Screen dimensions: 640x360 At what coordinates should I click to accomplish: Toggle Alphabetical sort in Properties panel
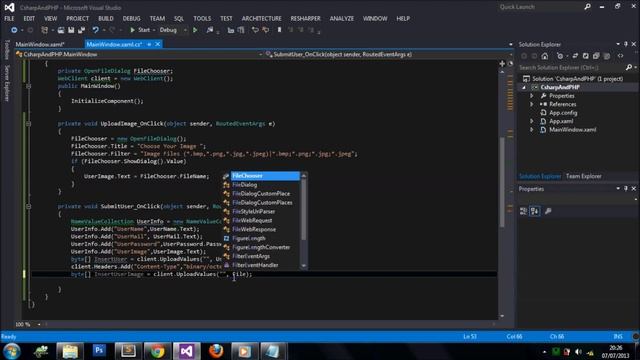point(535,211)
